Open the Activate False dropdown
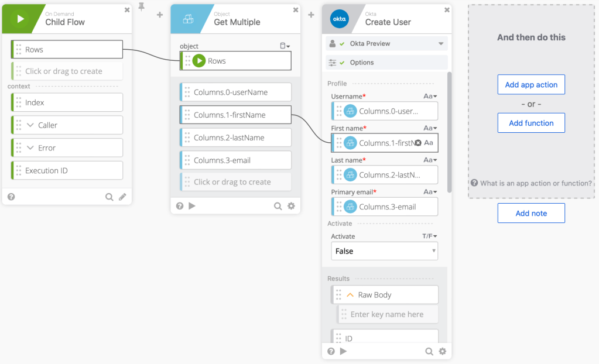The height and width of the screenshot is (364, 599). tap(384, 251)
